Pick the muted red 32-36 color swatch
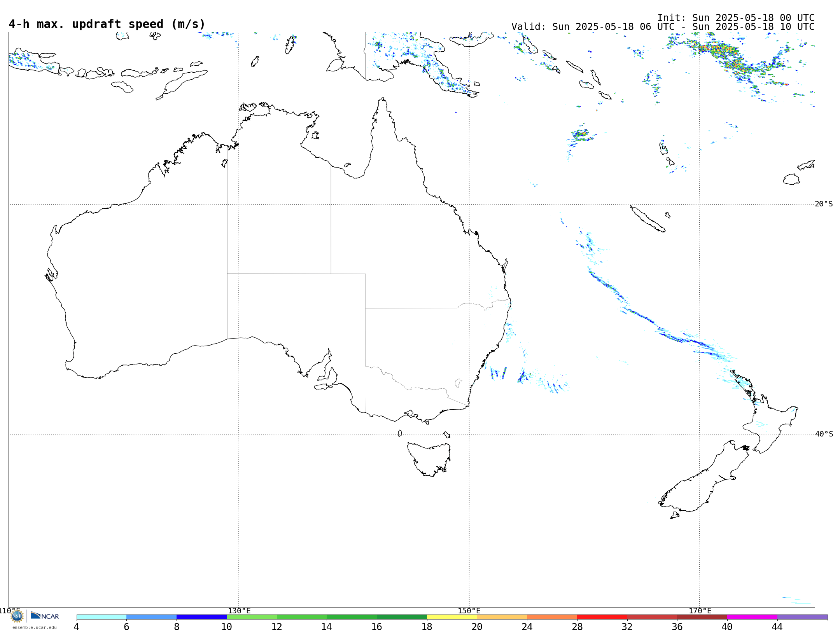Image resolution: width=840 pixels, height=632 pixels. (652, 617)
